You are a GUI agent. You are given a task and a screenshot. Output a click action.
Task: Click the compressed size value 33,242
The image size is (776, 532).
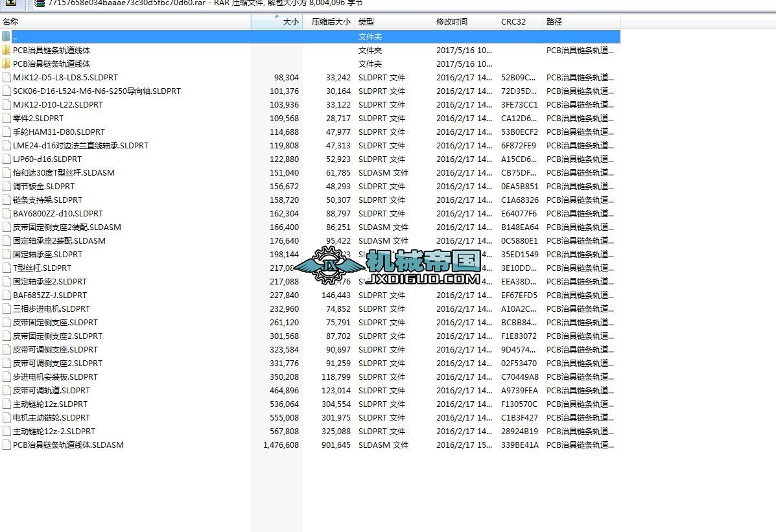coord(338,77)
